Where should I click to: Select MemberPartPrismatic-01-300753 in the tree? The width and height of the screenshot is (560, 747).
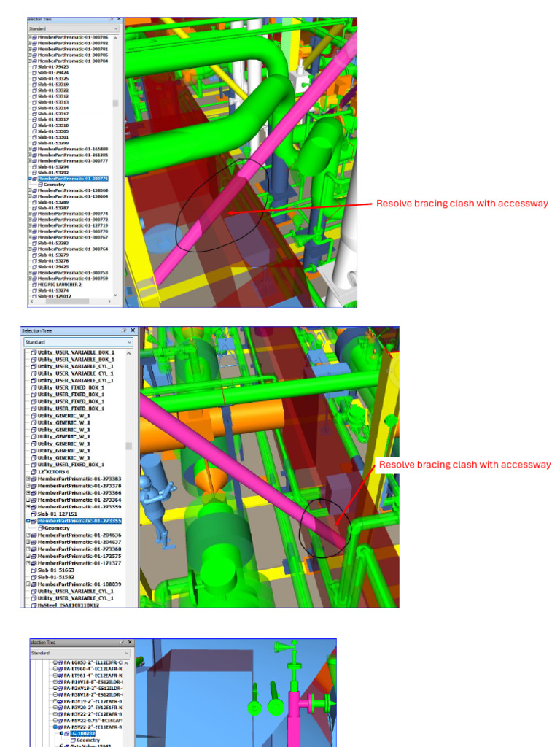pos(73,273)
